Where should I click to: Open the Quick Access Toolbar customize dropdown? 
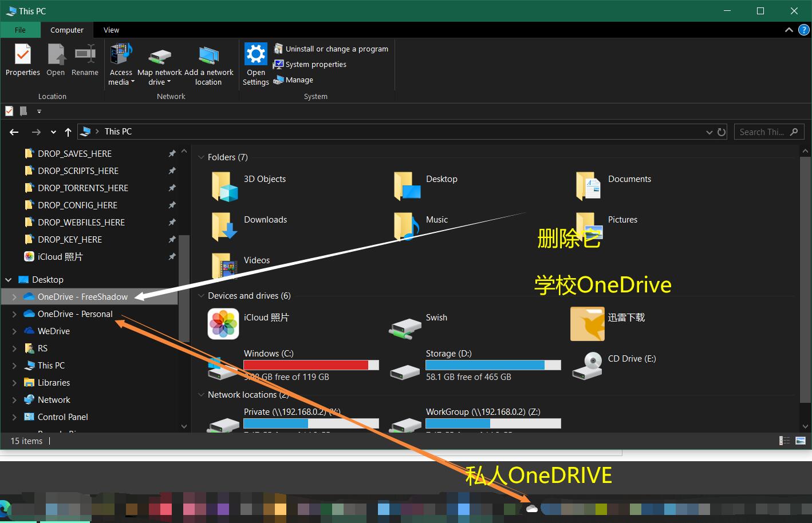[x=39, y=112]
